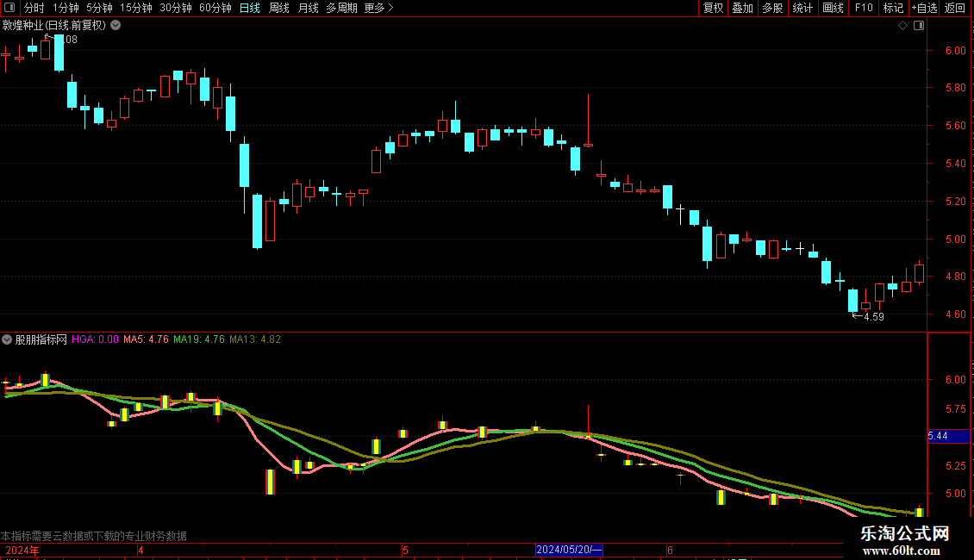Switch to 周线 weekly chart
The height and width of the screenshot is (560, 974).
(x=279, y=8)
